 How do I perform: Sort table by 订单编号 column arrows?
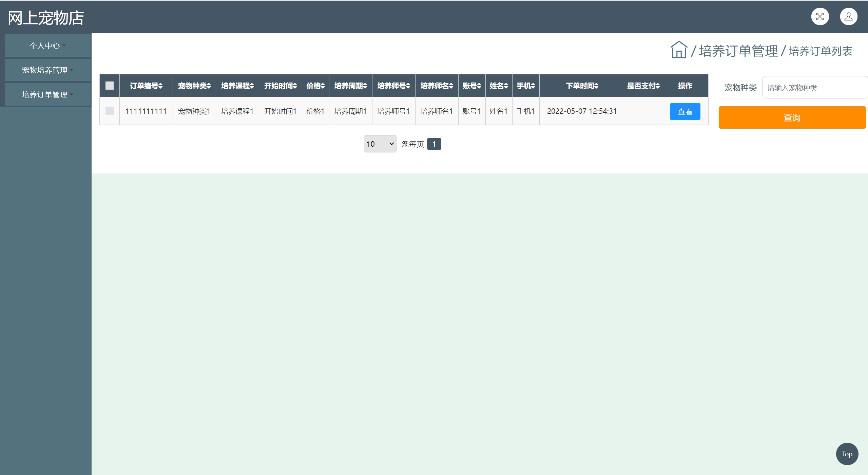(x=160, y=86)
